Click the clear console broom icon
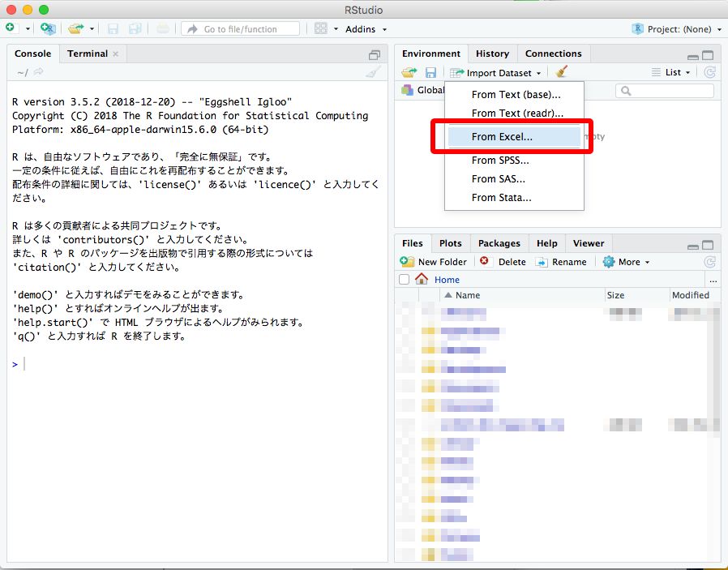728x570 pixels. (x=373, y=72)
